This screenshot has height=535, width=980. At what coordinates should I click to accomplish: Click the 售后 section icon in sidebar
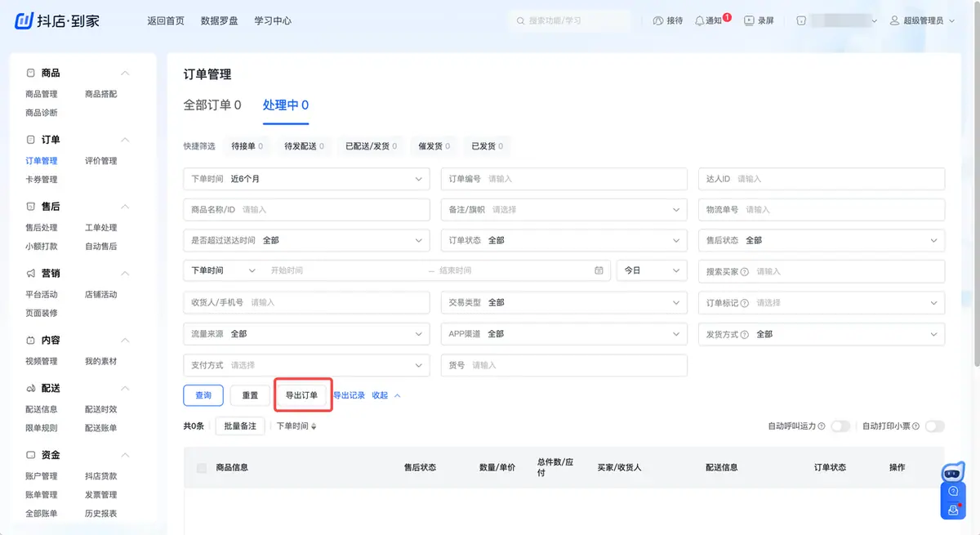30,207
